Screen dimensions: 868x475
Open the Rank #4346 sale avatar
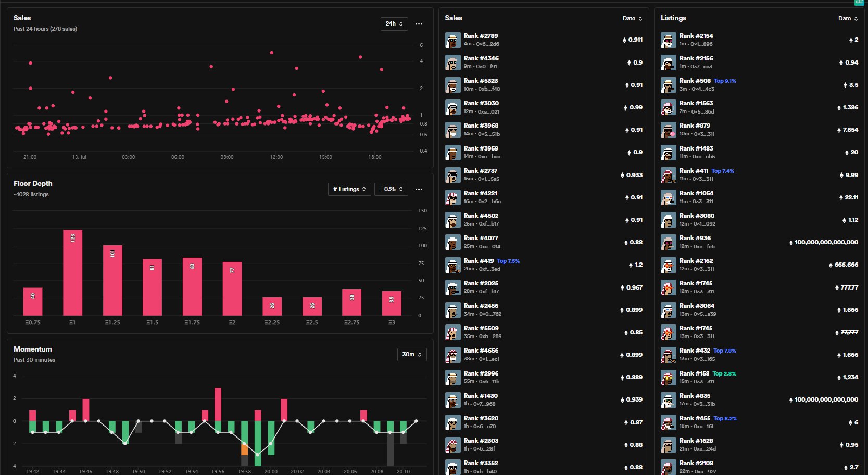click(x=453, y=63)
